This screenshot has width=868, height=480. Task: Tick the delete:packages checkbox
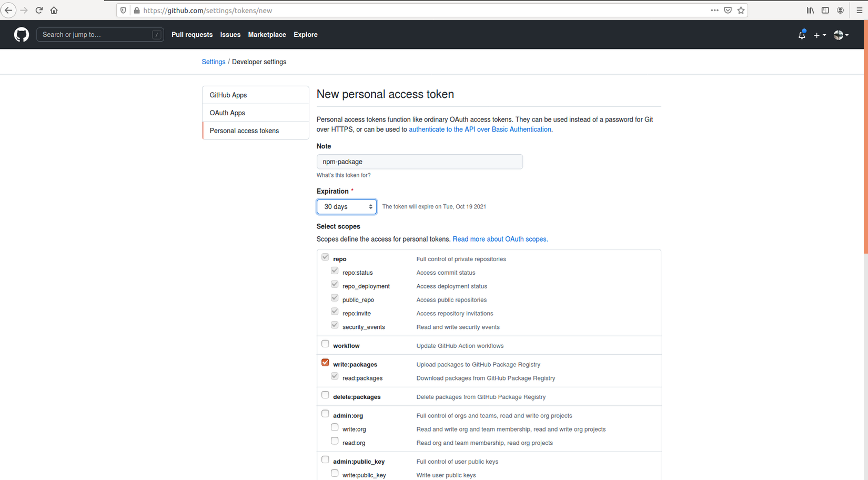click(x=325, y=395)
